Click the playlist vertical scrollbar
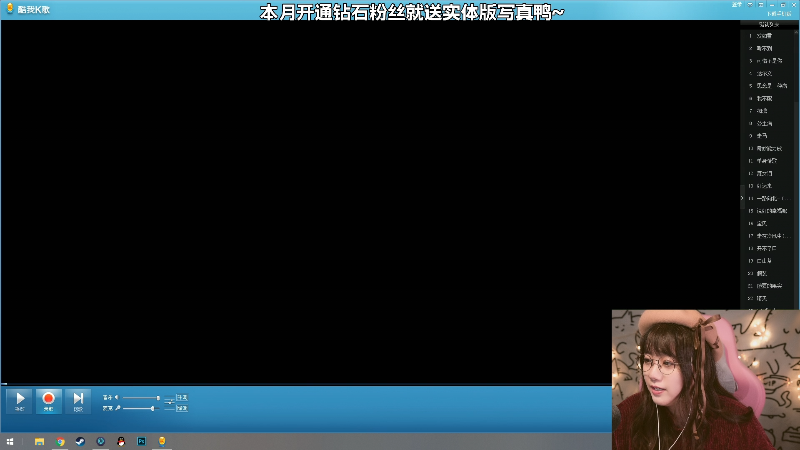This screenshot has width=800, height=450. [797, 168]
